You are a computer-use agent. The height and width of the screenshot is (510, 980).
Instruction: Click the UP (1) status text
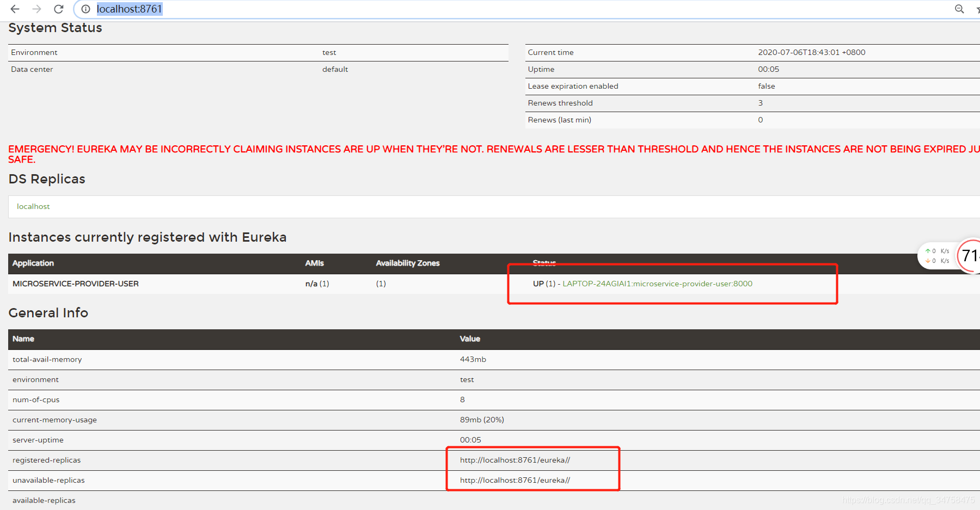pyautogui.click(x=544, y=284)
